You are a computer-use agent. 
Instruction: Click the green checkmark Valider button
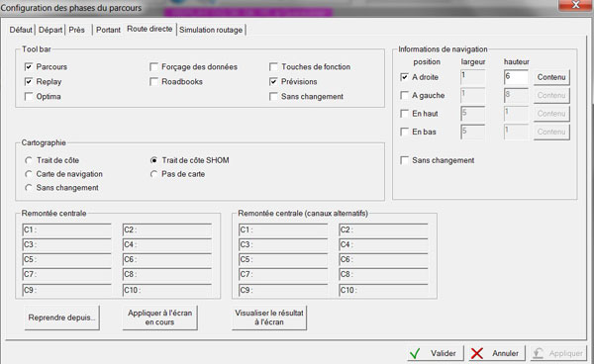435,353
